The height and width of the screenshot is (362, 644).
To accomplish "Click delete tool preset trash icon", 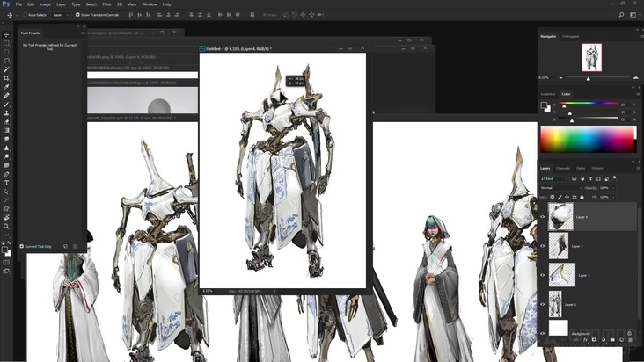I will point(75,246).
